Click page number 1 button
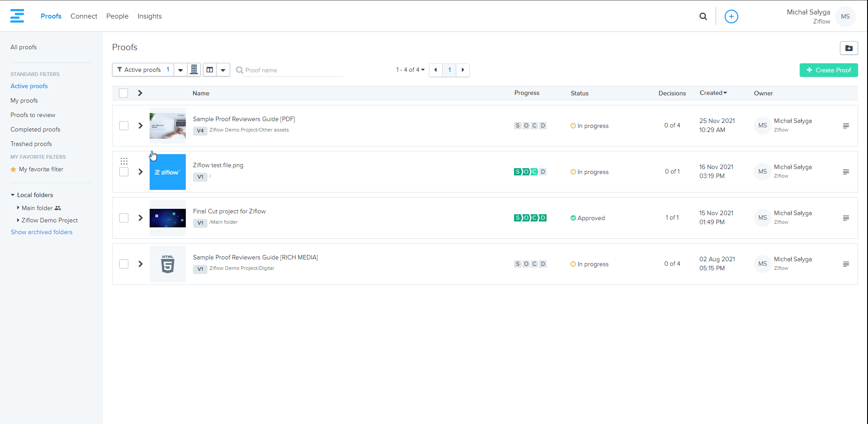Viewport: 868px width, 424px height. [x=449, y=70]
